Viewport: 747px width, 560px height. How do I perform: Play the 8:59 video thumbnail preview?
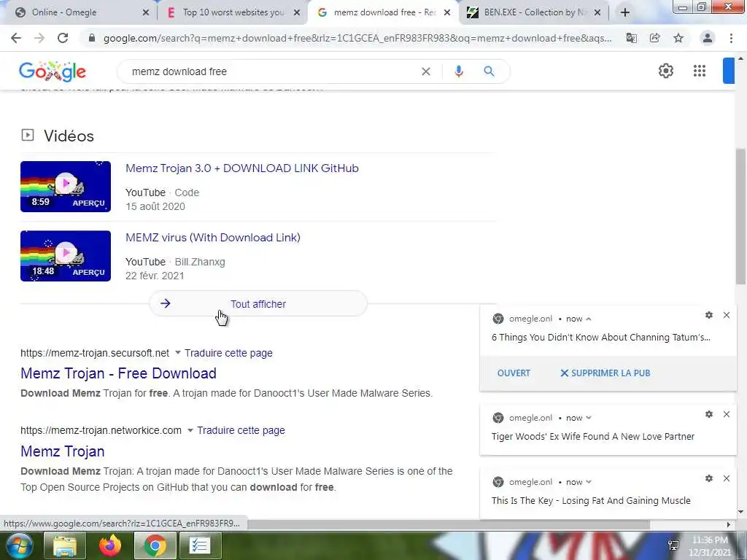tap(66, 187)
